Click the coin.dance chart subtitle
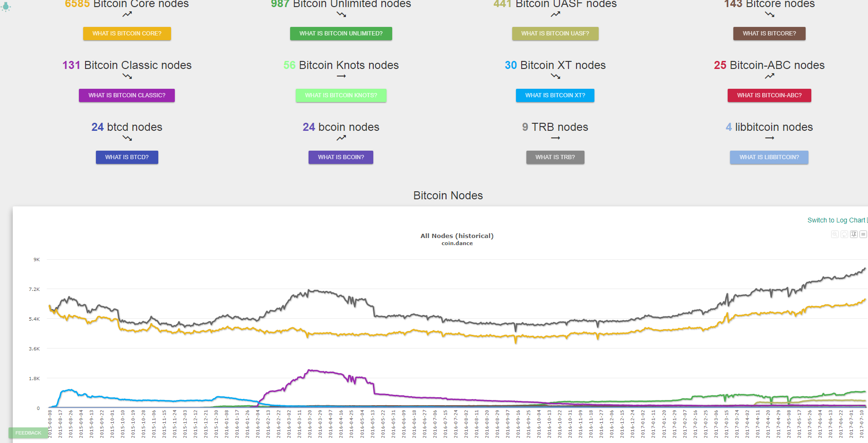 [x=457, y=243]
